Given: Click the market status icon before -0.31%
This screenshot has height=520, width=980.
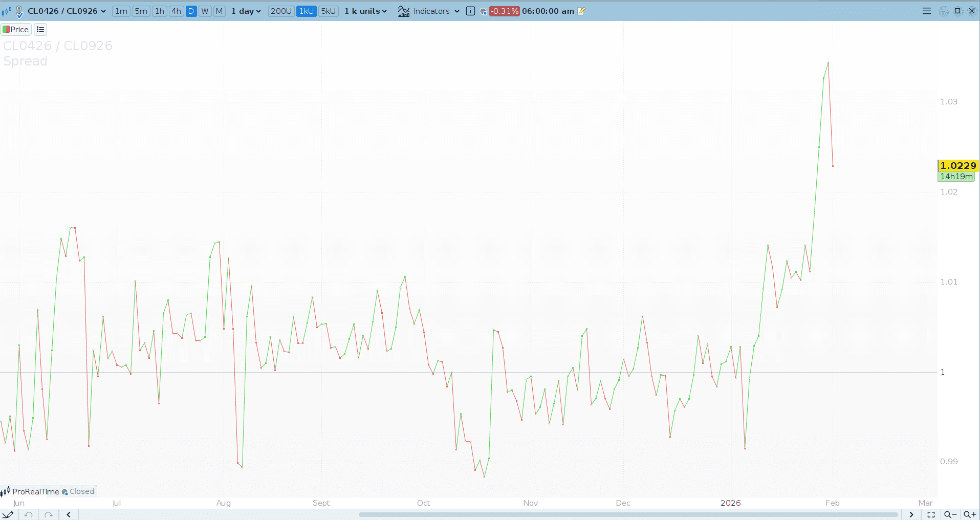Looking at the screenshot, I should click(x=483, y=11).
